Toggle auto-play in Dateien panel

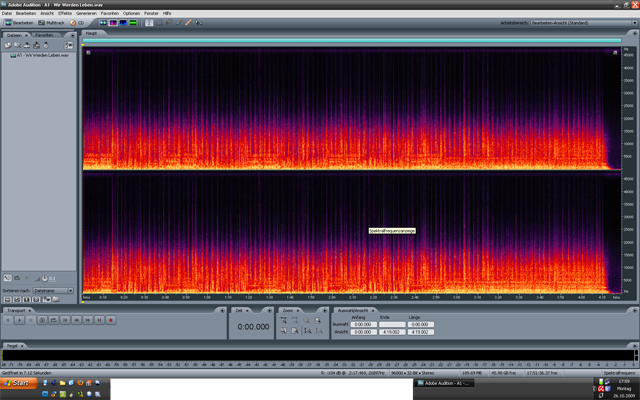[7, 278]
